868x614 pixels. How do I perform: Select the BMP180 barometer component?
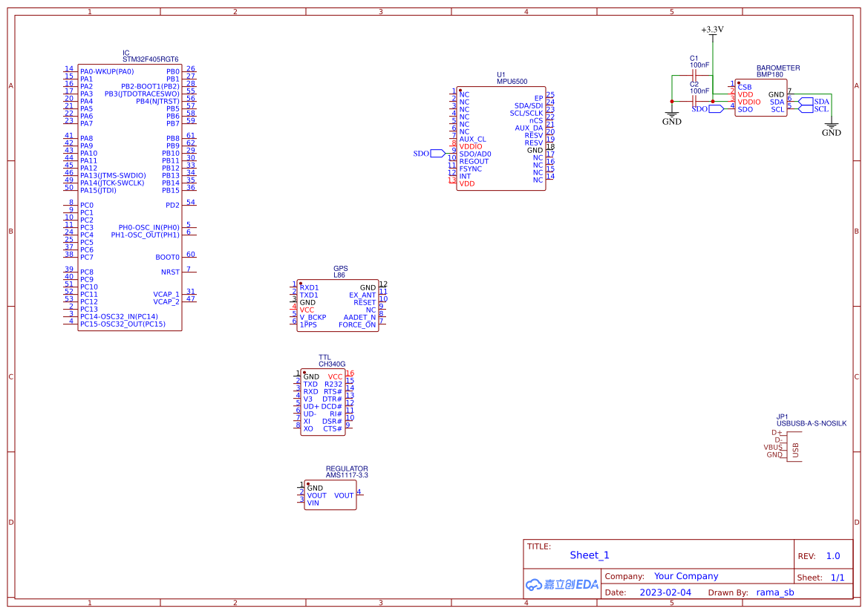(x=760, y=97)
